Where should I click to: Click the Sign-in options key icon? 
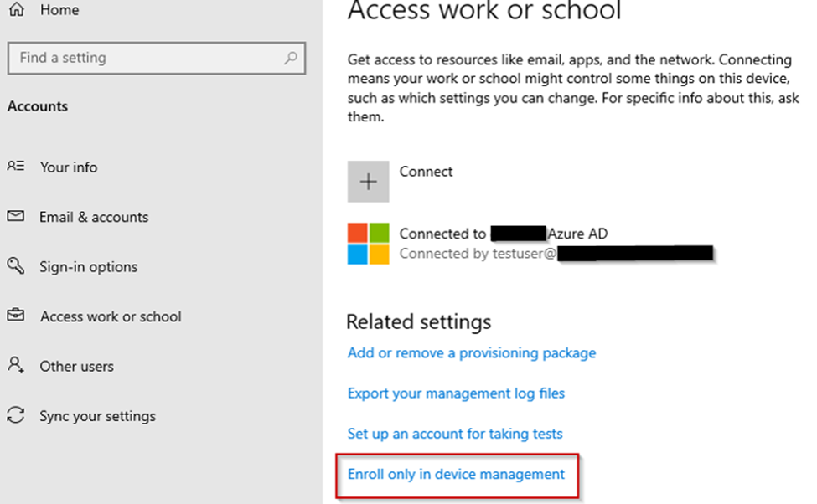tap(16, 266)
